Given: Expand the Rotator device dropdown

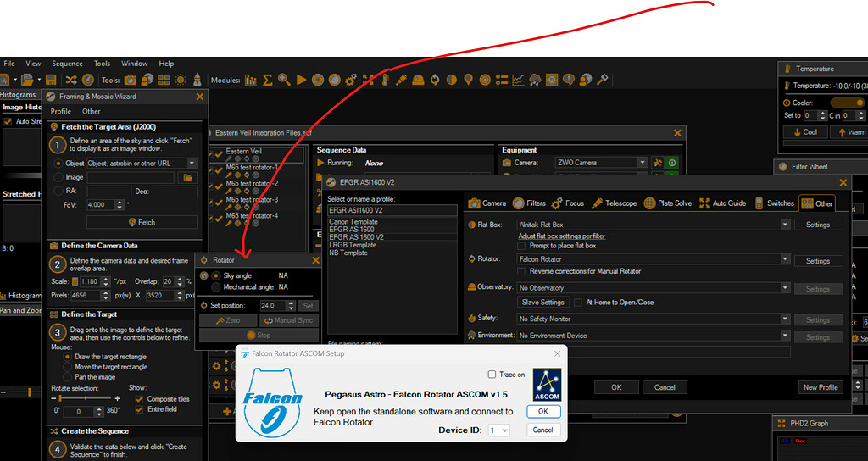Looking at the screenshot, I should [785, 259].
